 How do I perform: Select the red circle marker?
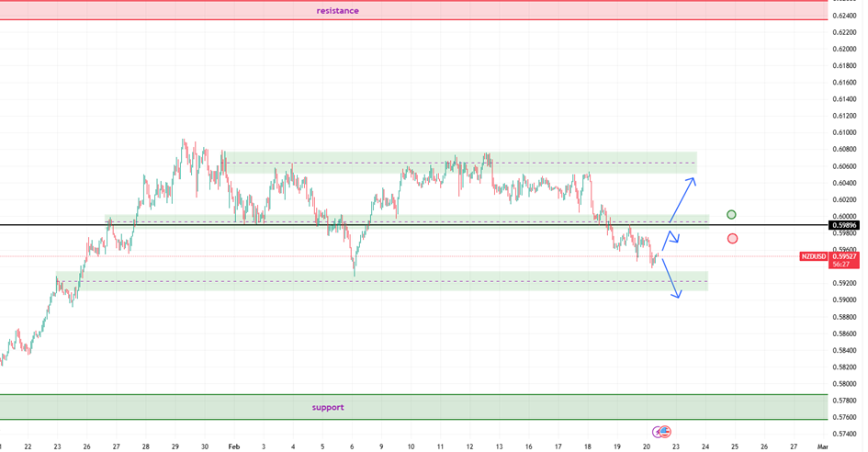pyautogui.click(x=732, y=239)
